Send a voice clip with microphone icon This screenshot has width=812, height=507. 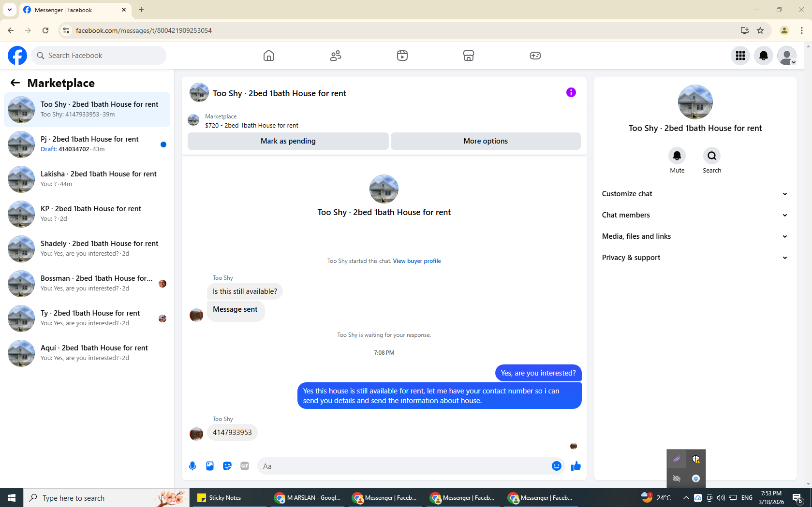point(192,466)
